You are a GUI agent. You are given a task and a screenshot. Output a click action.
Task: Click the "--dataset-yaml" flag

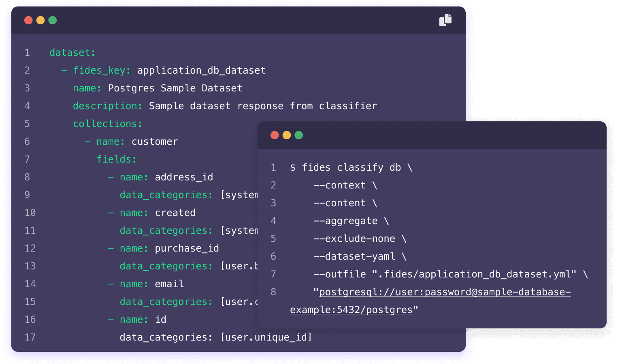(x=354, y=256)
